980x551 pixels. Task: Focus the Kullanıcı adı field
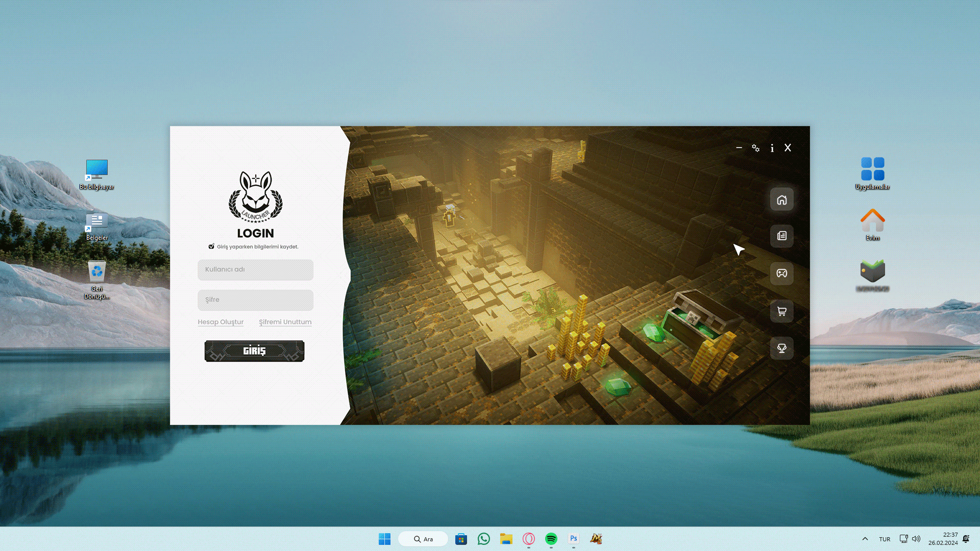click(x=255, y=270)
